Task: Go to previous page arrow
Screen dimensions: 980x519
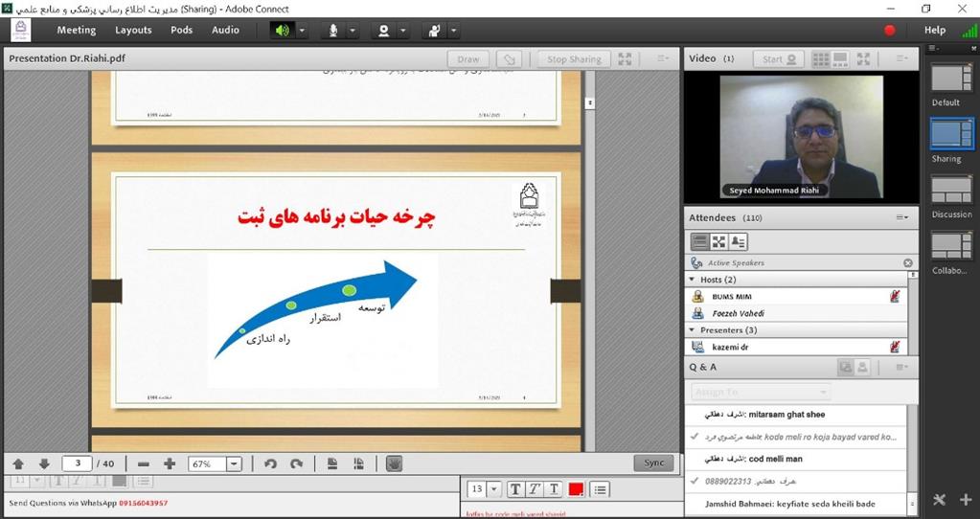Action: (x=18, y=464)
